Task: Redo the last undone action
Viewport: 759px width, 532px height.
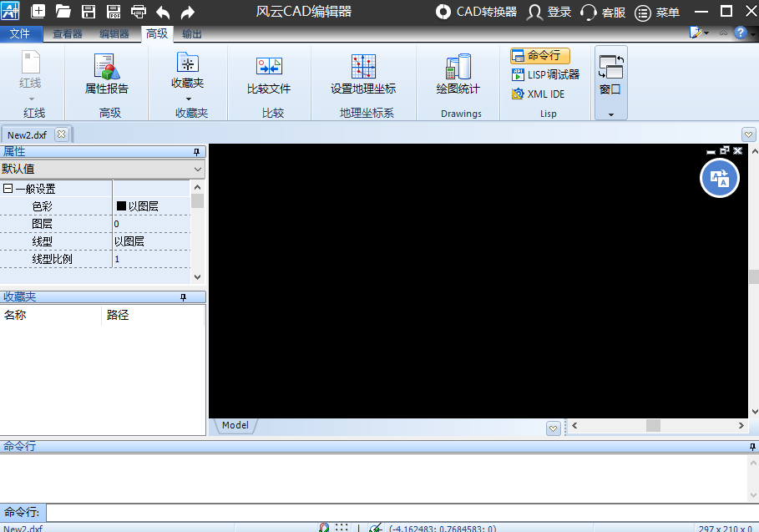Action: (188, 12)
